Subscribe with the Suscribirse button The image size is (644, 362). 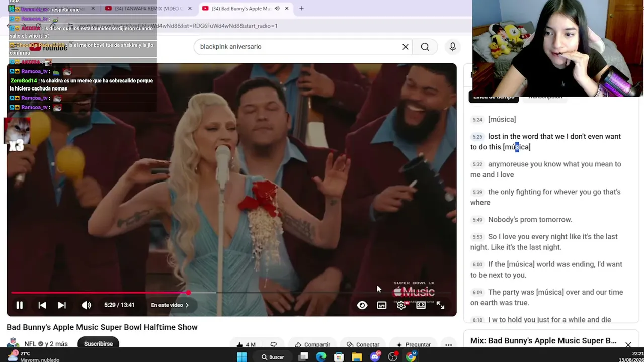99,344
